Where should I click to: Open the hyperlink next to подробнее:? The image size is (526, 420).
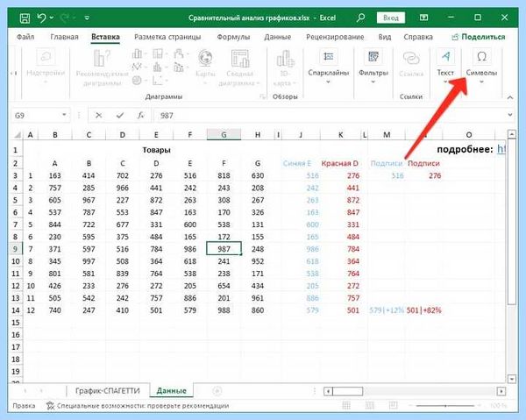point(501,149)
